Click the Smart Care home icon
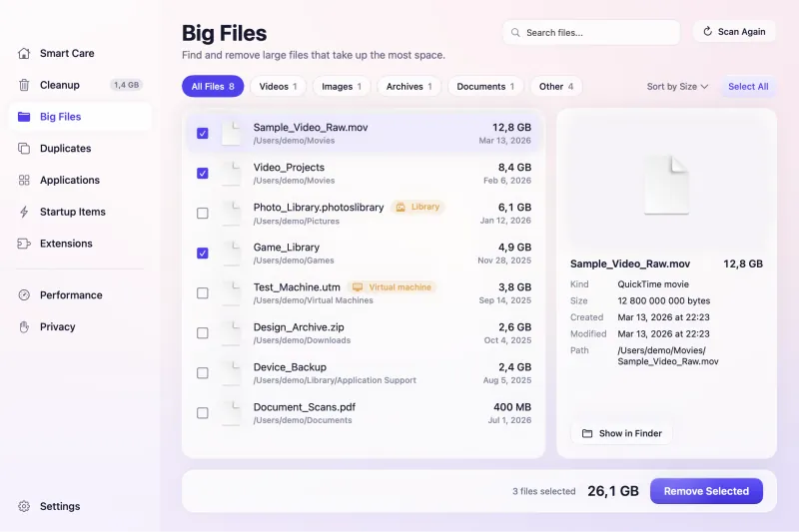Viewport: 799px width, 532px height. [24, 53]
